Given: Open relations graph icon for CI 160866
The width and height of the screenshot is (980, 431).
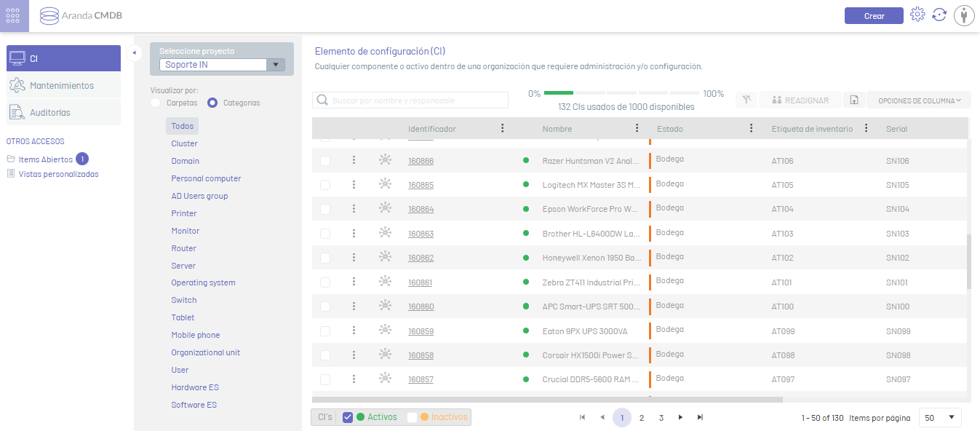Looking at the screenshot, I should pyautogui.click(x=386, y=160).
